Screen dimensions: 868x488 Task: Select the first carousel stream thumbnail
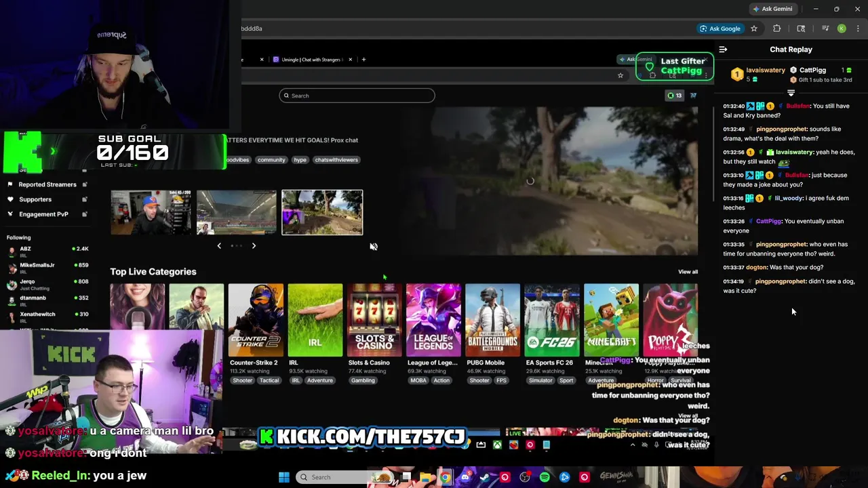pyautogui.click(x=151, y=213)
